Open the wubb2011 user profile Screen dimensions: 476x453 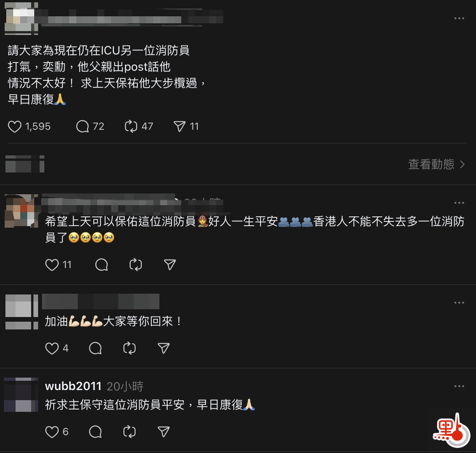coord(73,386)
